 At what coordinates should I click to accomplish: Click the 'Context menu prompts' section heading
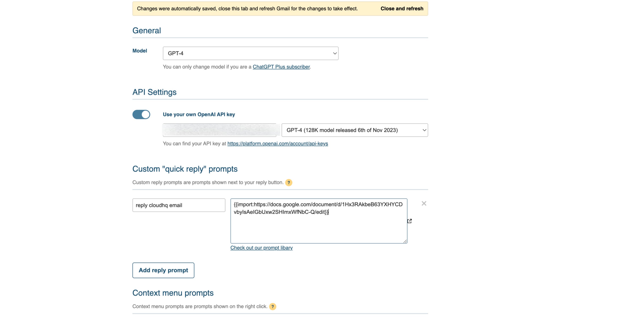(173, 293)
